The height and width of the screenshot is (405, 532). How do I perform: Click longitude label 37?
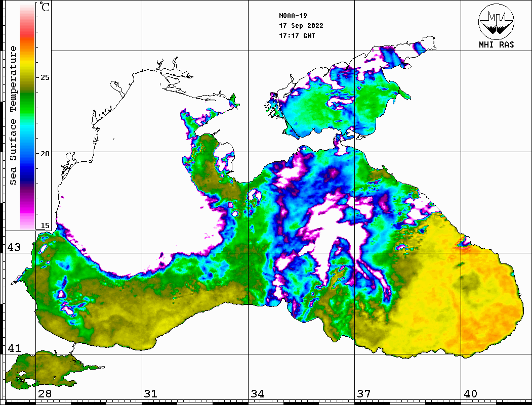pyautogui.click(x=364, y=393)
